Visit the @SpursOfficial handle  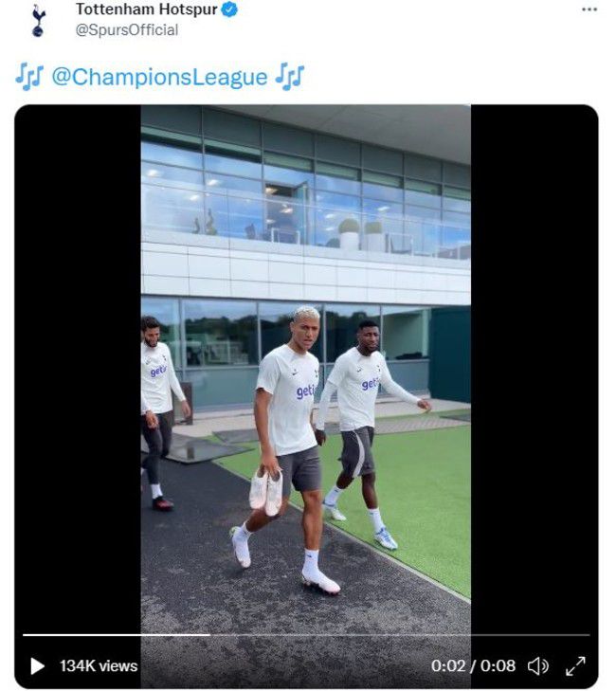[127, 30]
